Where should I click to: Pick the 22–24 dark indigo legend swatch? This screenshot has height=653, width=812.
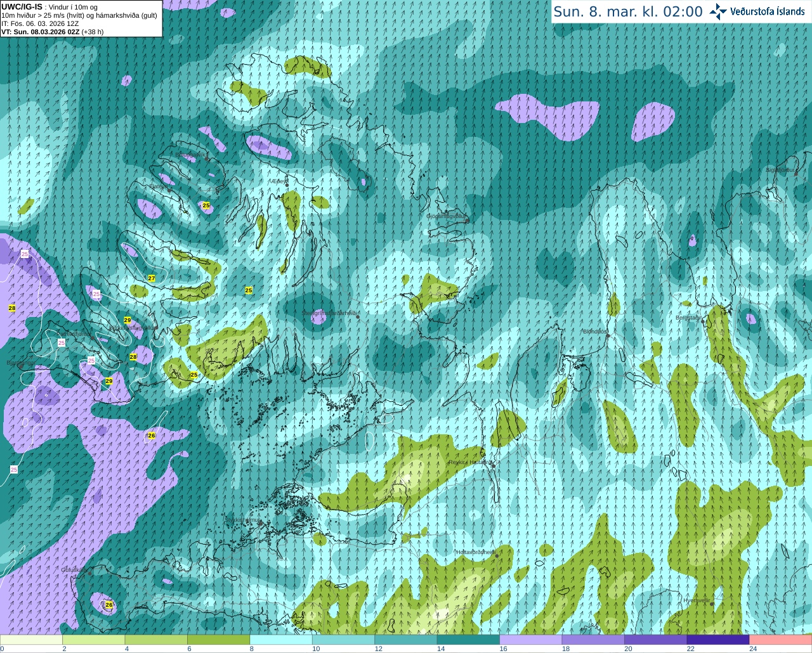(718, 640)
